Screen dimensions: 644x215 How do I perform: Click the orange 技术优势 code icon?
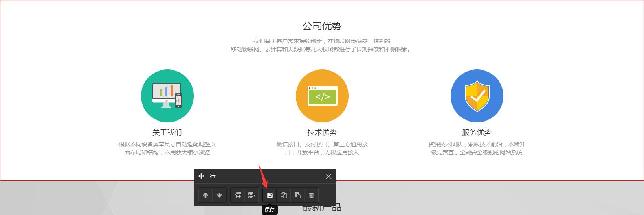322,96
